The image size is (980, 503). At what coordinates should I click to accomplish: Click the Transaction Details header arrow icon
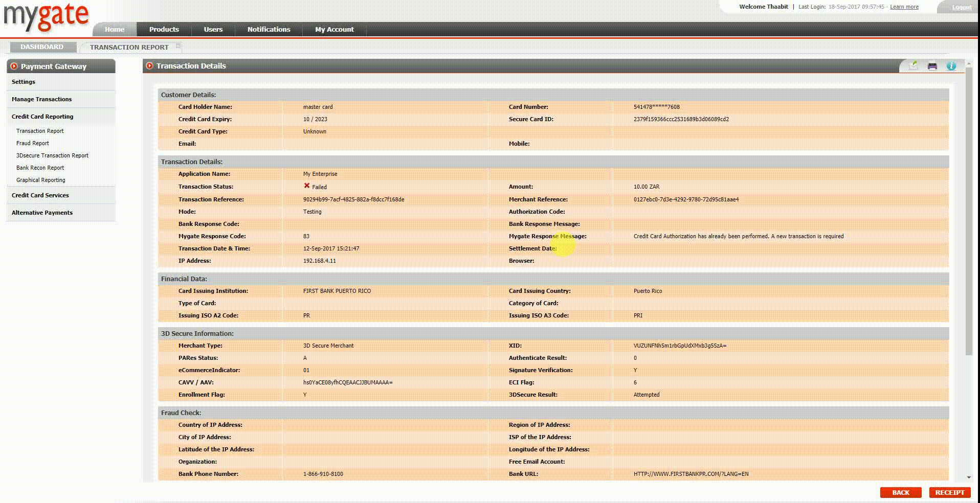coord(149,66)
